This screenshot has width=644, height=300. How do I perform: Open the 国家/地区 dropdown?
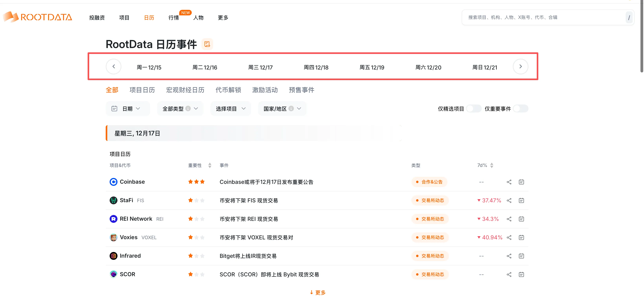coord(282,109)
